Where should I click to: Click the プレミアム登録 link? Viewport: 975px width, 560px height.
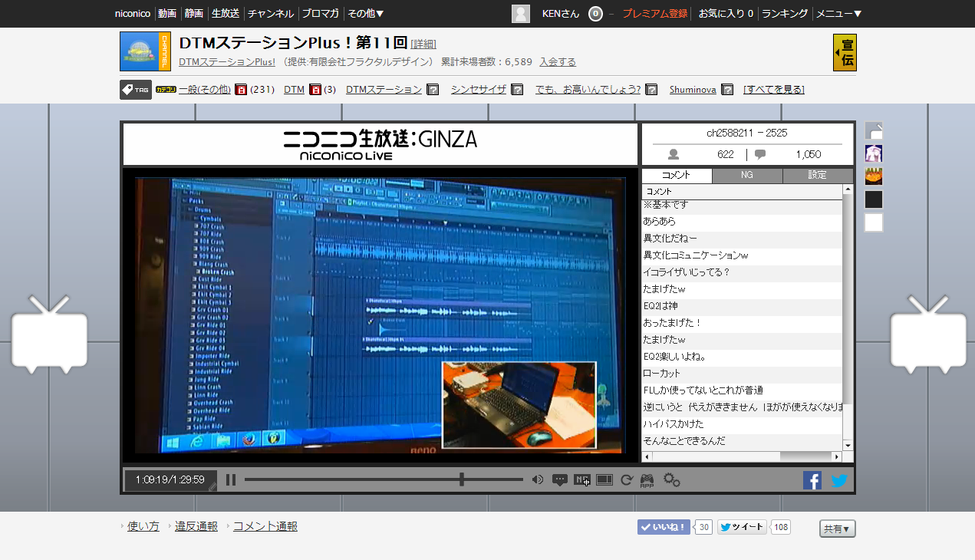[655, 14]
